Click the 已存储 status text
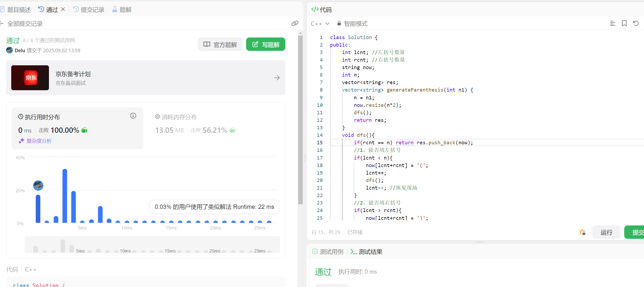This screenshot has width=644, height=287. (x=355, y=232)
